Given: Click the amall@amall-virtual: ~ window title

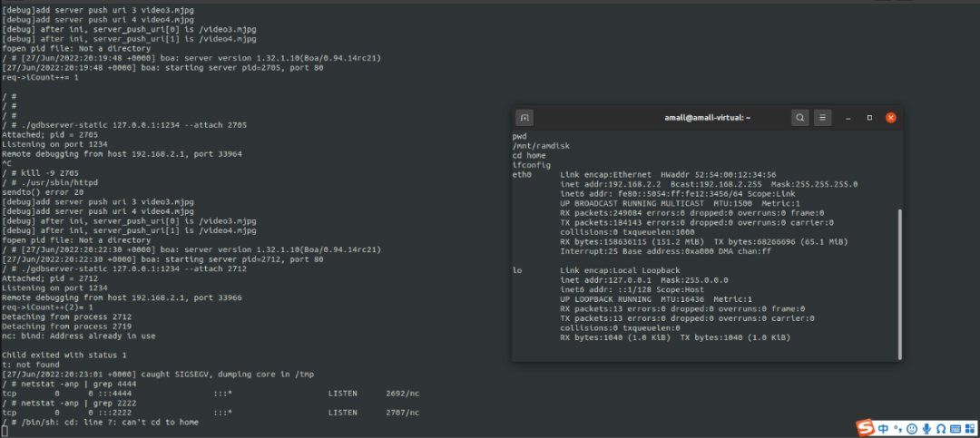Looking at the screenshot, I should (707, 118).
